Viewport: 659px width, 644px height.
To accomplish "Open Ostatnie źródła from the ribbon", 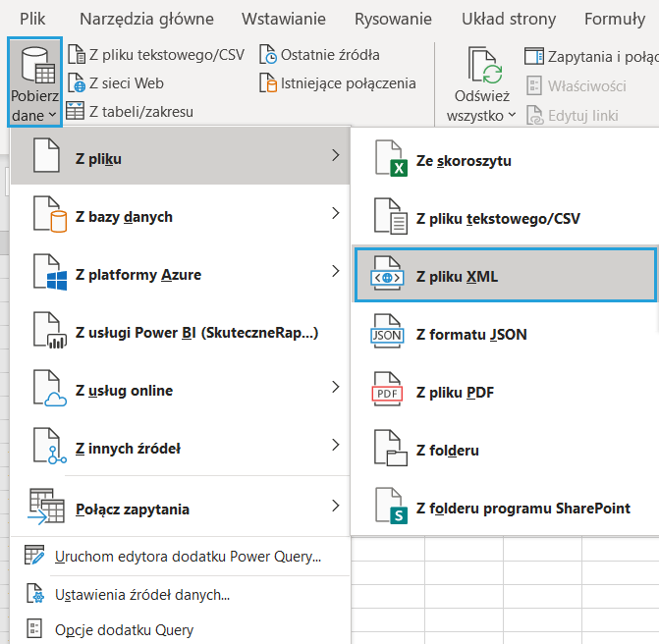I will pos(268,55).
